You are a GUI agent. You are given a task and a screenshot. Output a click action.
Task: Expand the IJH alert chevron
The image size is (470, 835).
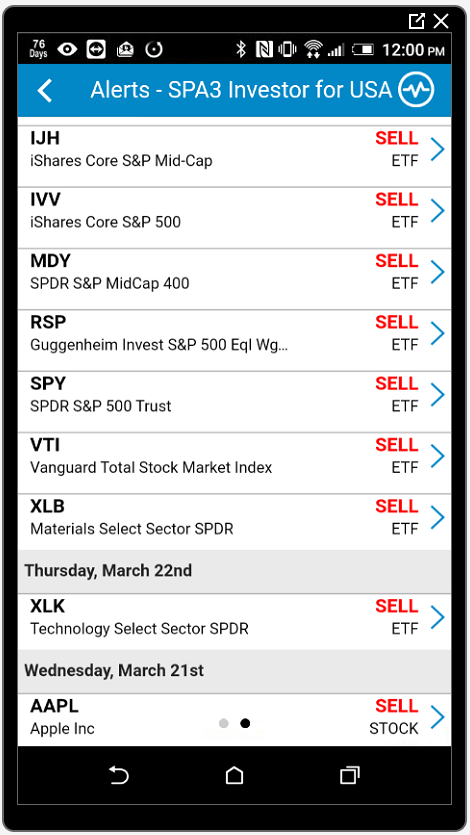[438, 150]
